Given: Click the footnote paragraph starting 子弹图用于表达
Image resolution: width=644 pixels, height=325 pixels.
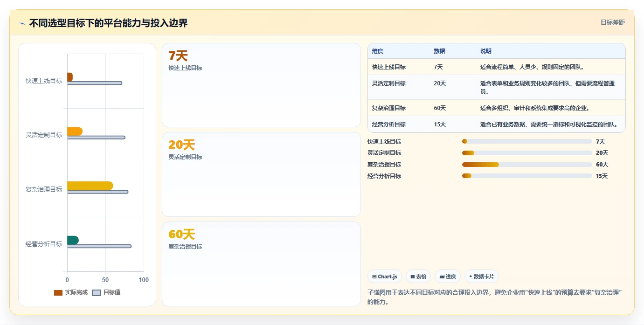Looking at the screenshot, I should [495, 297].
